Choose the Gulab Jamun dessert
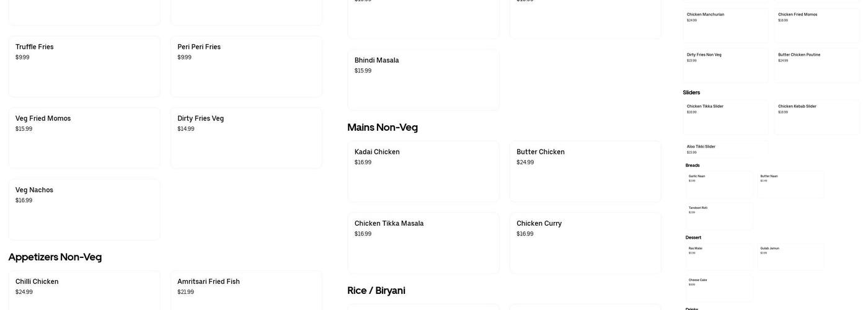 click(791, 257)
